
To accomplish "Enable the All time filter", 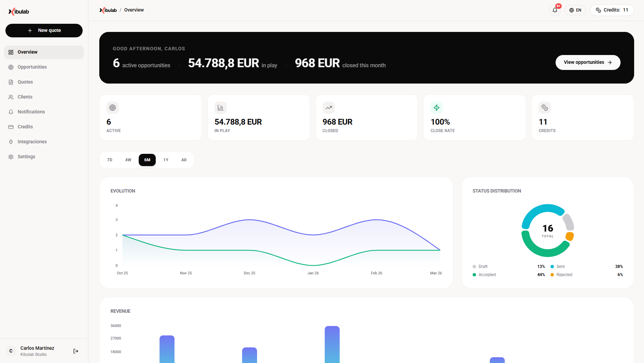I will point(184,160).
